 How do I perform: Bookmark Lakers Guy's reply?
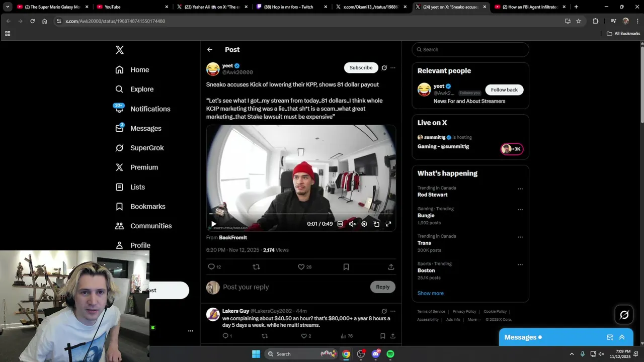click(x=382, y=336)
